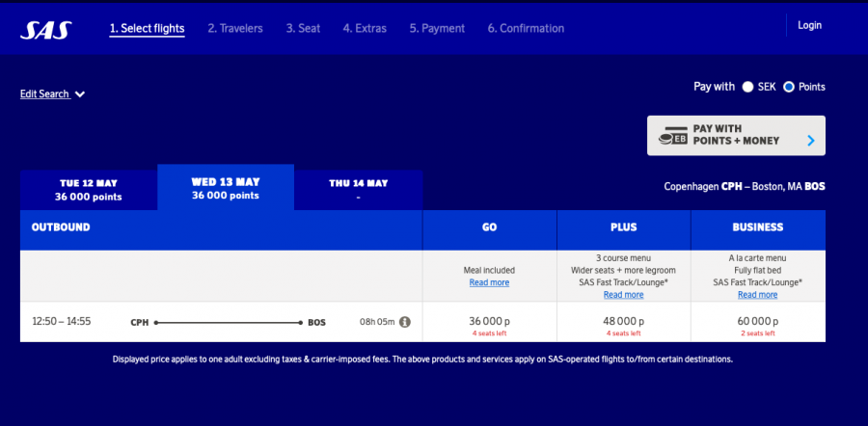868x426 pixels.
Task: Select SEK payment radio button
Action: coord(747,87)
